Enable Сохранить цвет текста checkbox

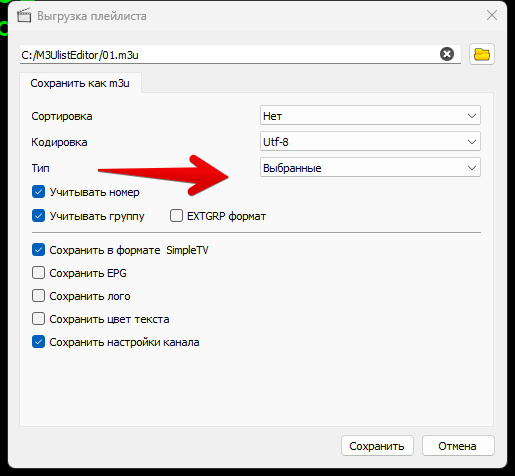pos(38,319)
